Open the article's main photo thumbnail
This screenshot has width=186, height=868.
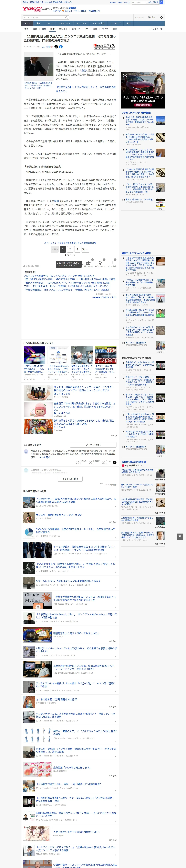(39, 67)
